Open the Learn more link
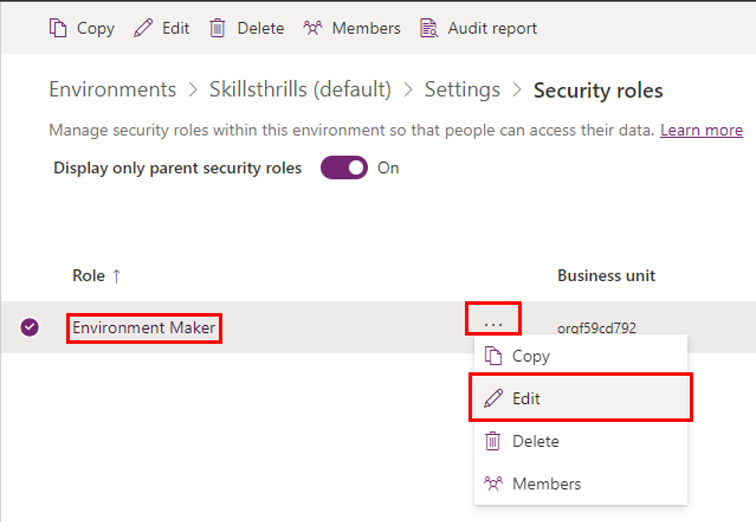 [701, 130]
